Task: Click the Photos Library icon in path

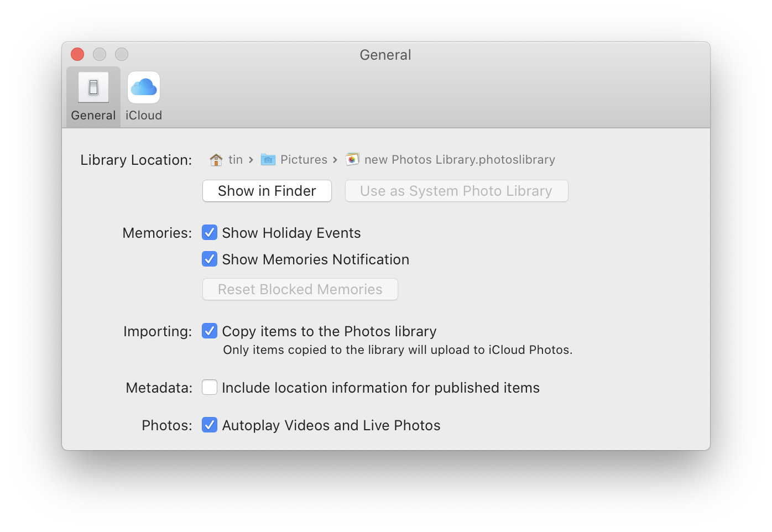Action: (x=352, y=160)
